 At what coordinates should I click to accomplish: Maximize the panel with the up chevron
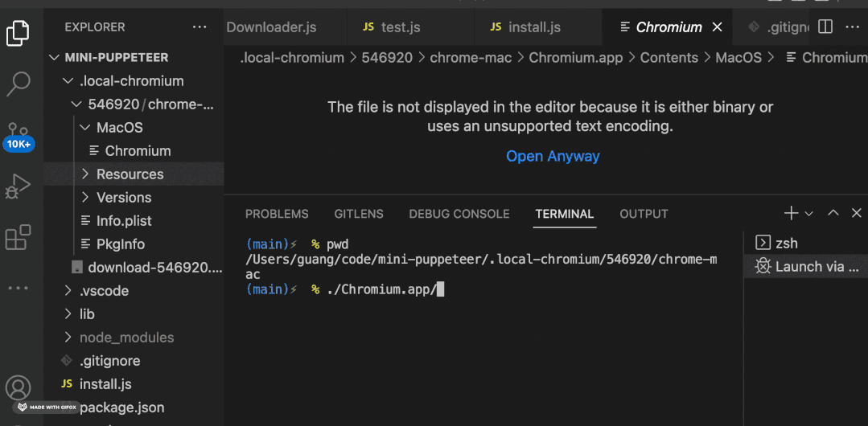(x=833, y=213)
